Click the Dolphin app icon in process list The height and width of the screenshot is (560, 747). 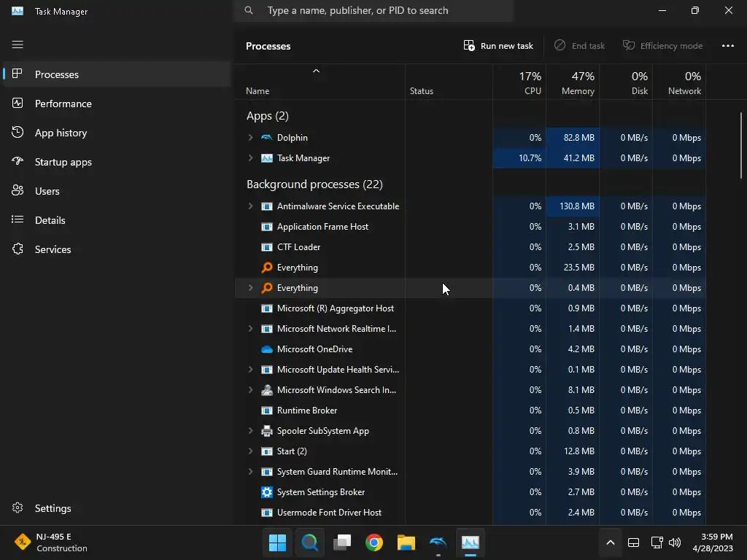(x=267, y=138)
